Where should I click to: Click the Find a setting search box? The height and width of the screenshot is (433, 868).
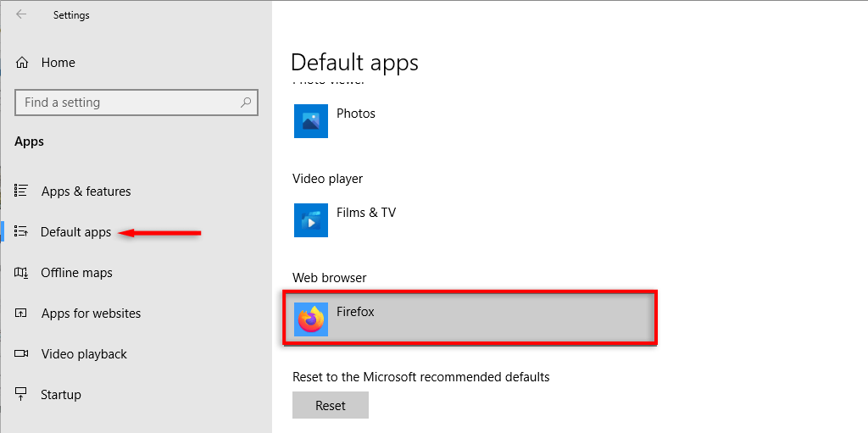pos(127,103)
